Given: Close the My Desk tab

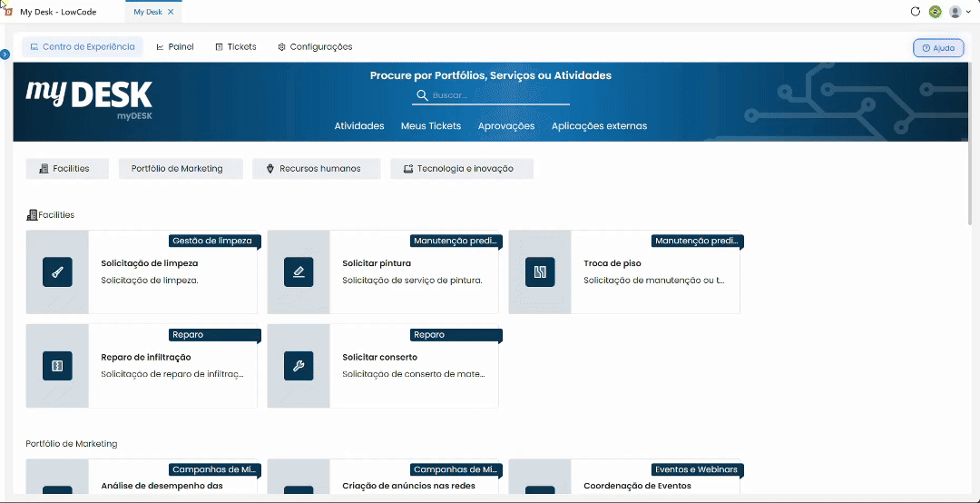Looking at the screenshot, I should 171,12.
